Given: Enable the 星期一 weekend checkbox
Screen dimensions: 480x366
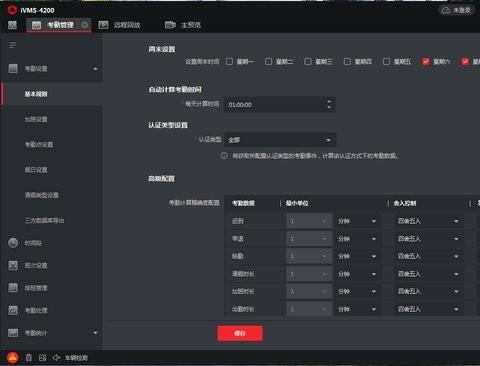Looking at the screenshot, I should tap(229, 61).
